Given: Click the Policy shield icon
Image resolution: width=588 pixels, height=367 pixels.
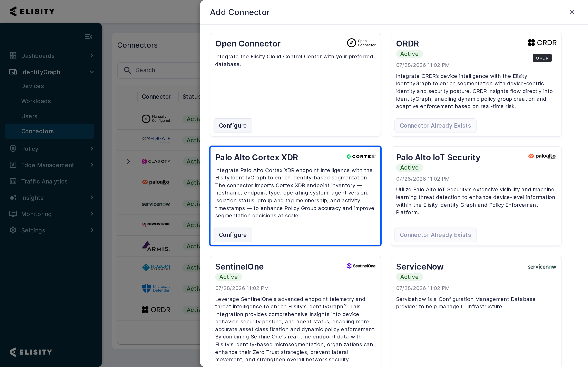Looking at the screenshot, I should coord(13,149).
